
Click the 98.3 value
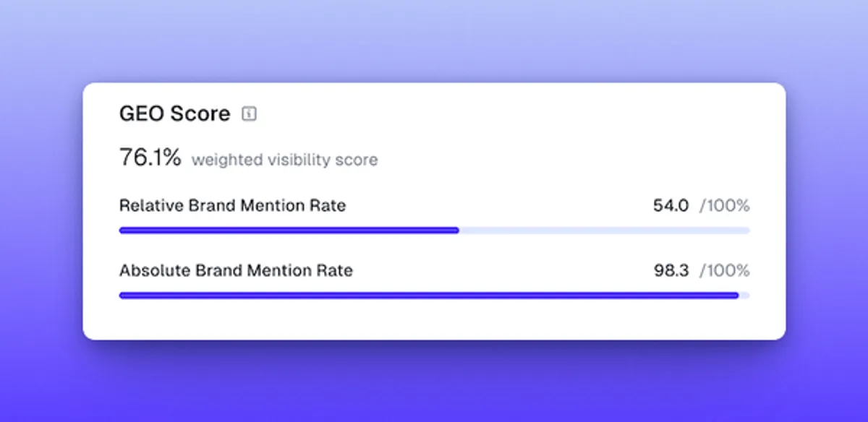coord(671,271)
